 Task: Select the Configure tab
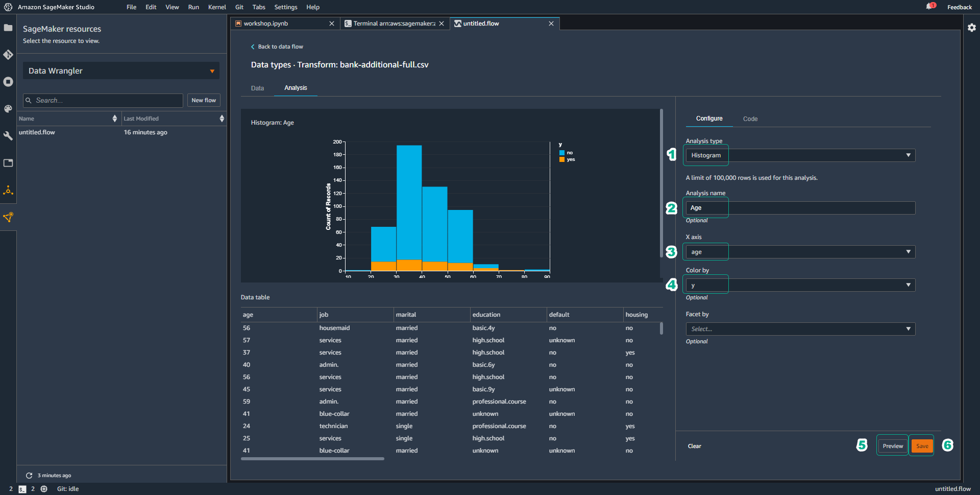[709, 119]
